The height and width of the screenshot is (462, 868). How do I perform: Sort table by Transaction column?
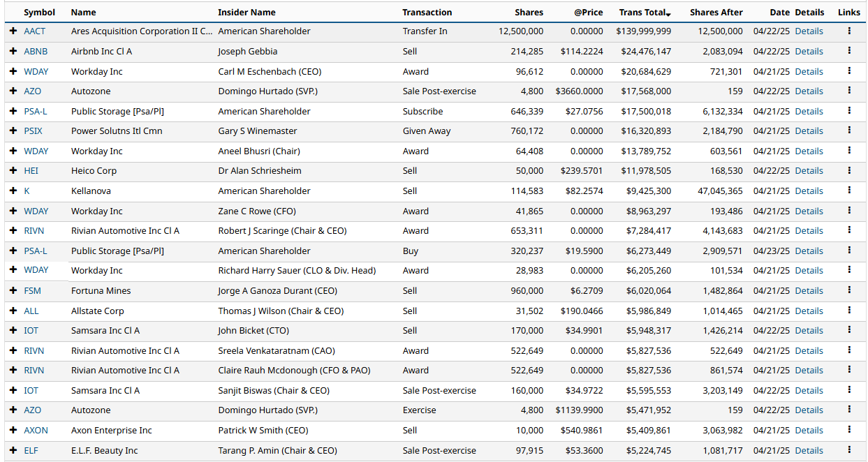[427, 12]
